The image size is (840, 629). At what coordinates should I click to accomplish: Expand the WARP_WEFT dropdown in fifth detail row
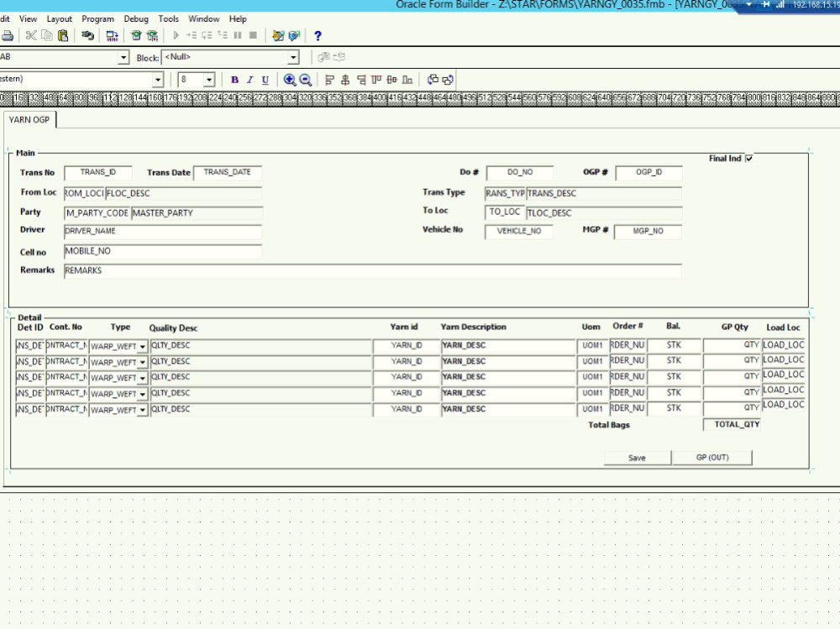(143, 411)
